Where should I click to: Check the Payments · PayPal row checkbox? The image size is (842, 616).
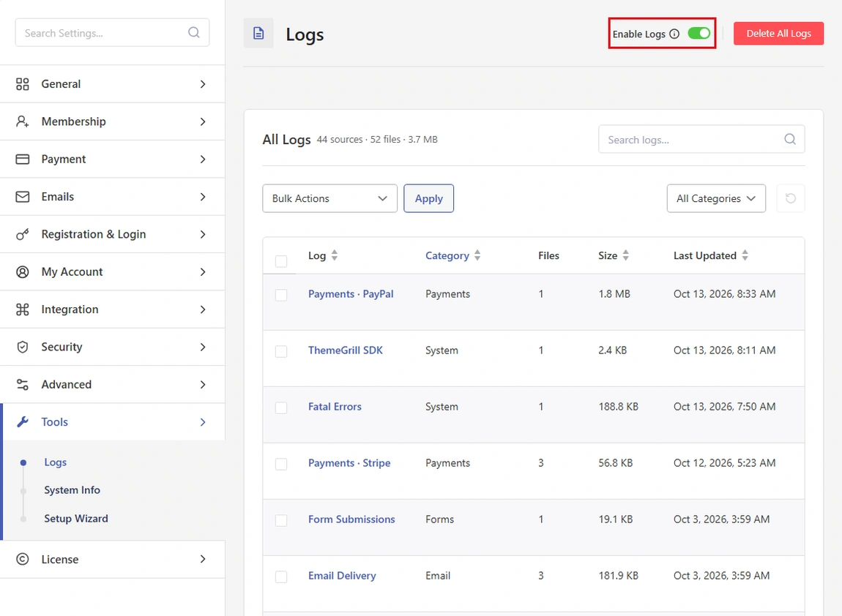tap(281, 295)
